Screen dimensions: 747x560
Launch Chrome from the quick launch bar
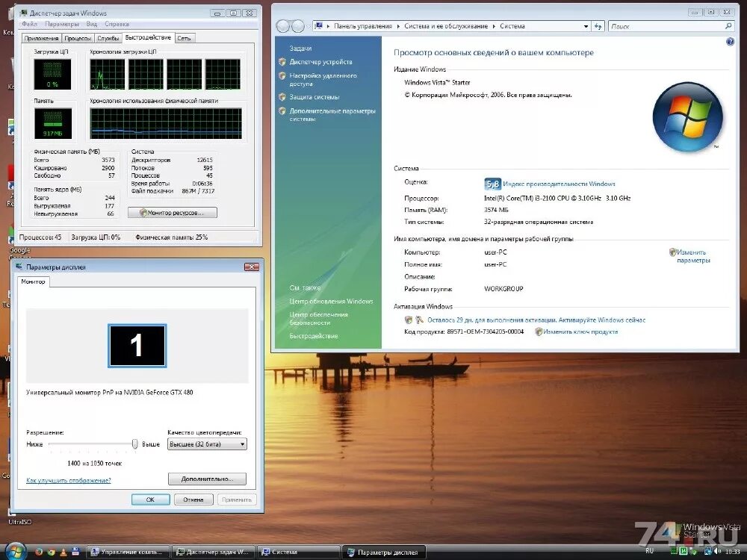pyautogui.click(x=51, y=552)
